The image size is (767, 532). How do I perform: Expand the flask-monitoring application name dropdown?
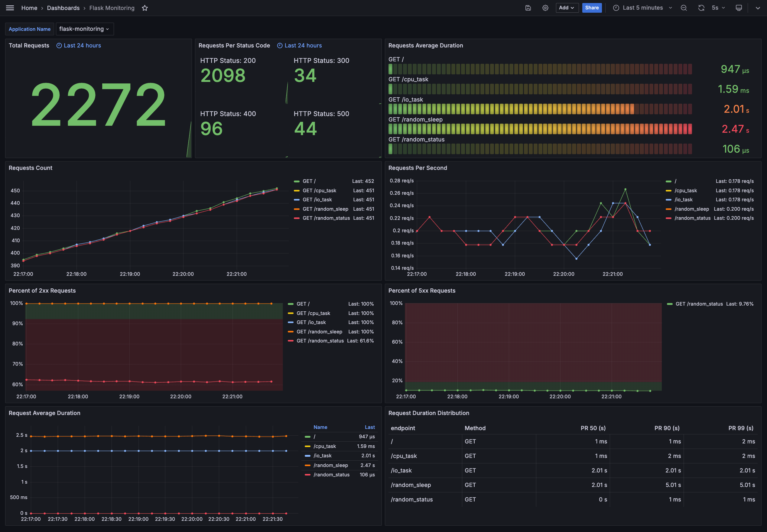pos(84,29)
